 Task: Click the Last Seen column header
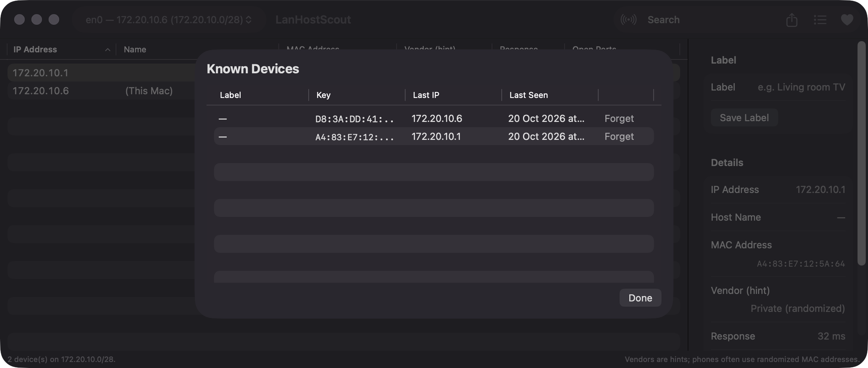click(x=528, y=95)
